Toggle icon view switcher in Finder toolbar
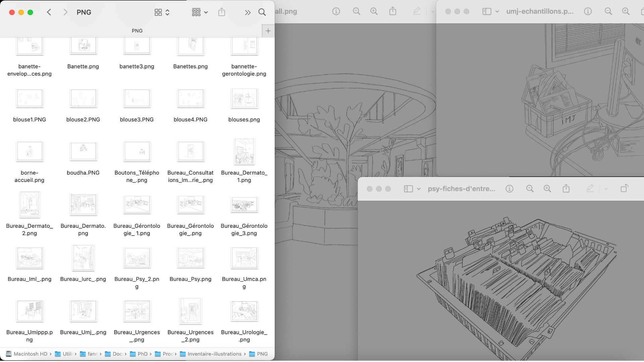This screenshot has width=644, height=362. [162, 12]
